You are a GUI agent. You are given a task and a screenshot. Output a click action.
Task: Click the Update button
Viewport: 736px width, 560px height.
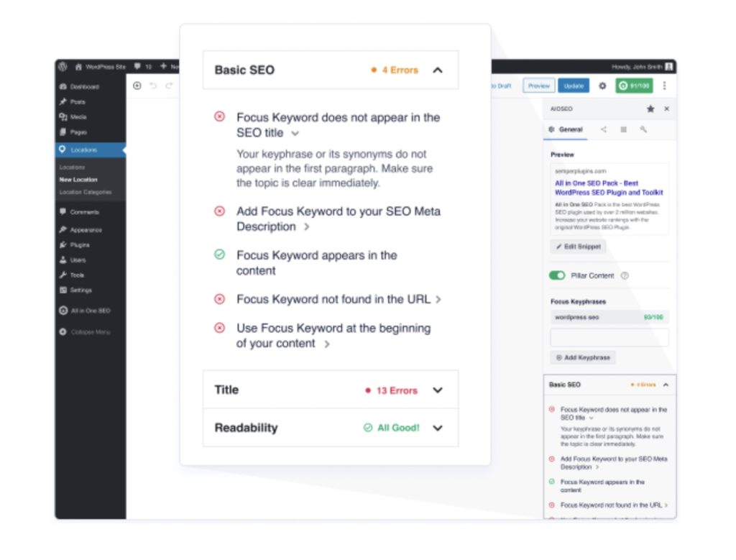[574, 86]
